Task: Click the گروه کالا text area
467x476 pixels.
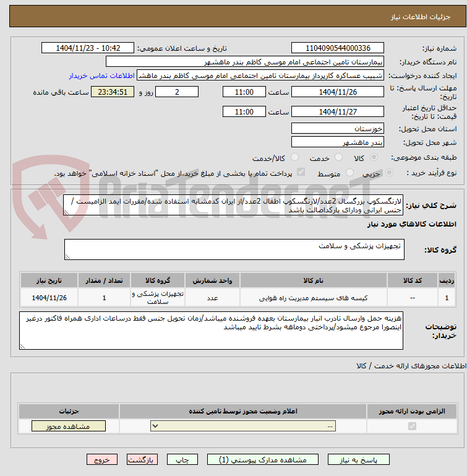Action: (234, 249)
